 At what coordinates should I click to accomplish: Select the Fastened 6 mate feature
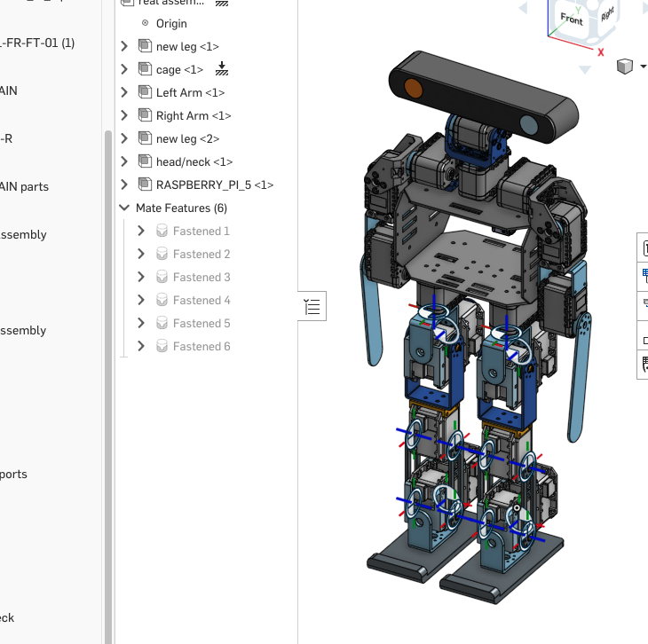coord(202,346)
